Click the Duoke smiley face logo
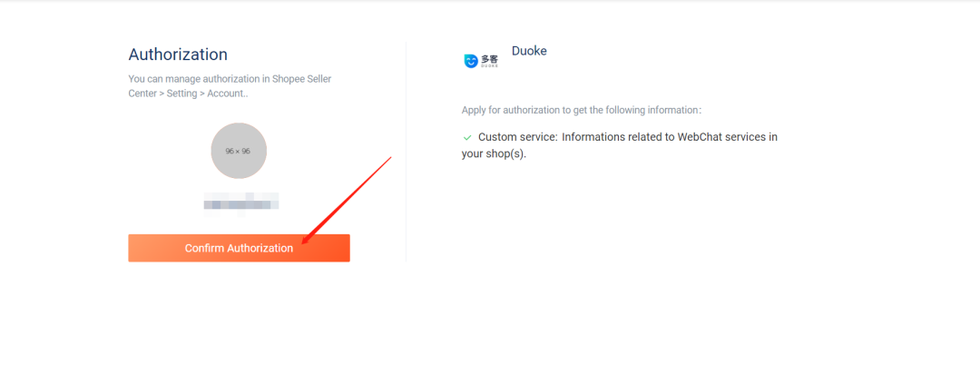This screenshot has width=980, height=376. [x=470, y=61]
